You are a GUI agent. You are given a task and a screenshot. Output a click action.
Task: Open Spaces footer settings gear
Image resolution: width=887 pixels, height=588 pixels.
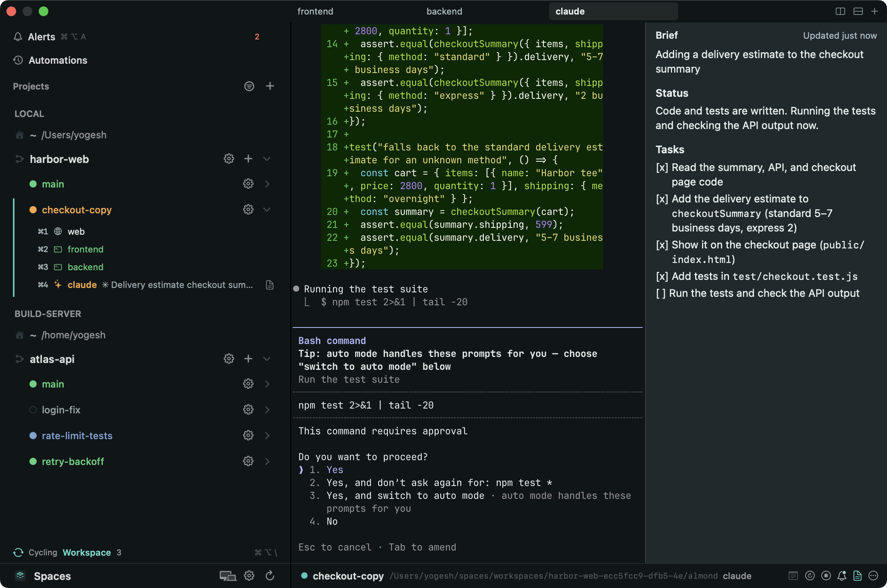[249, 576]
